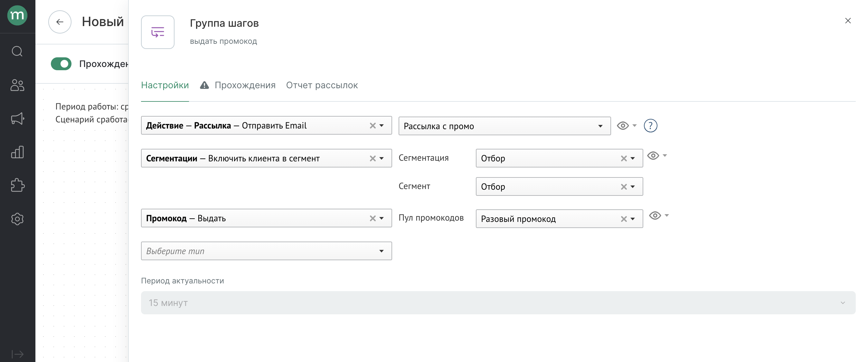Image resolution: width=868 pixels, height=362 pixels.
Task: Open the Сегментация Отбор dropdown arrow
Action: coord(632,158)
